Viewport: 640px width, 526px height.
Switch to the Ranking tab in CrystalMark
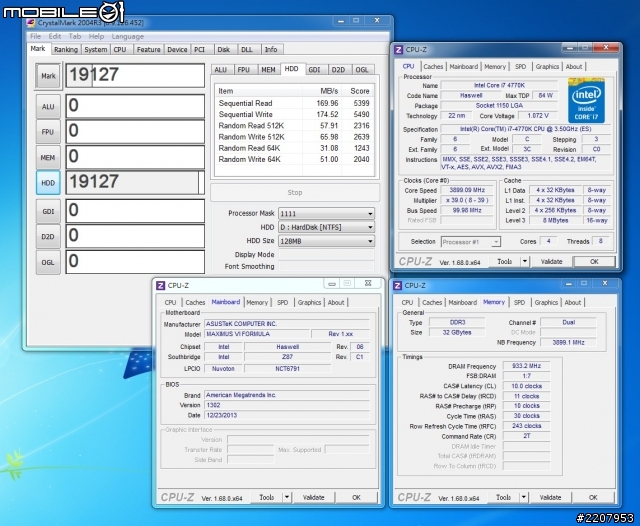pos(66,49)
